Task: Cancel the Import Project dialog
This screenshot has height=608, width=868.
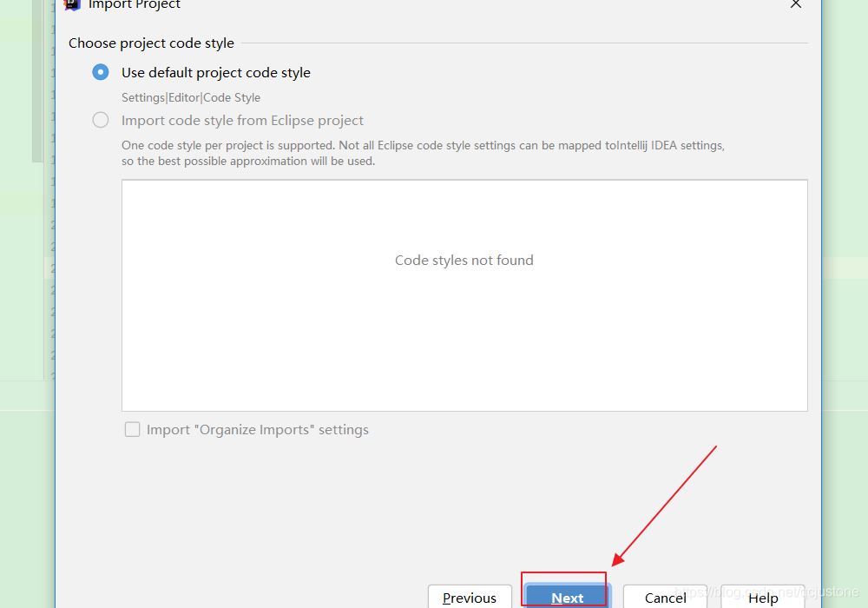Action: coord(665,598)
